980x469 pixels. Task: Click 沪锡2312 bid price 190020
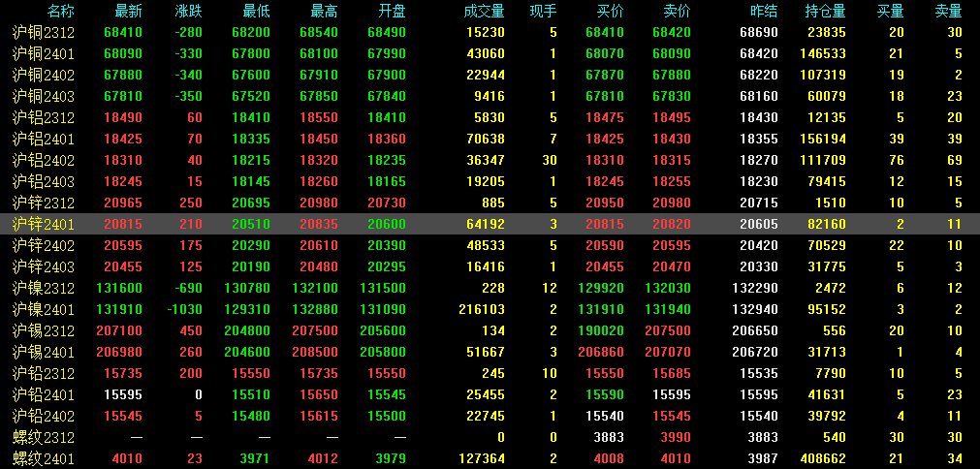coord(601,331)
